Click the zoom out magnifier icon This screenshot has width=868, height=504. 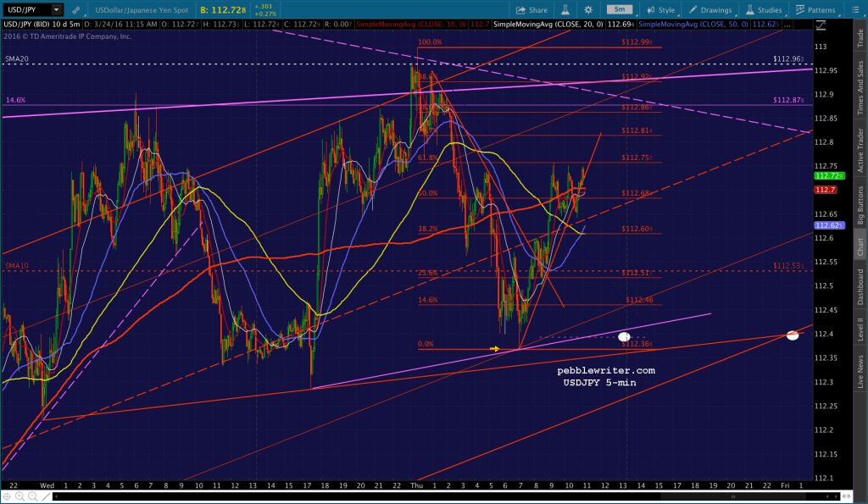[x=33, y=496]
